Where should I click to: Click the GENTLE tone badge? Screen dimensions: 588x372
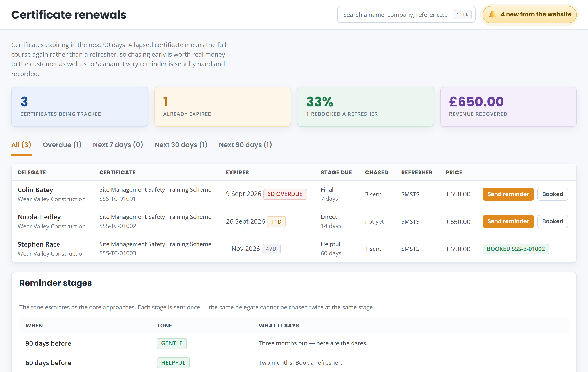pos(172,343)
